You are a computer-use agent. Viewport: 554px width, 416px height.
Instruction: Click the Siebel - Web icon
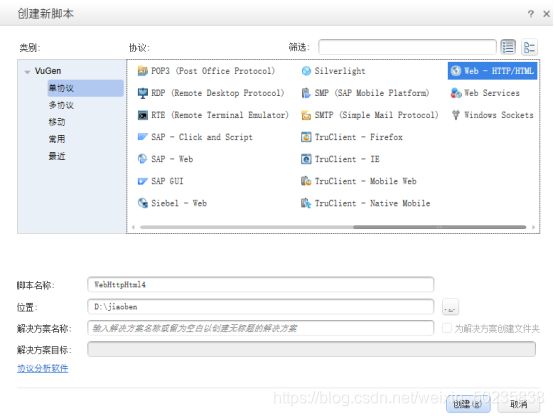pos(142,203)
